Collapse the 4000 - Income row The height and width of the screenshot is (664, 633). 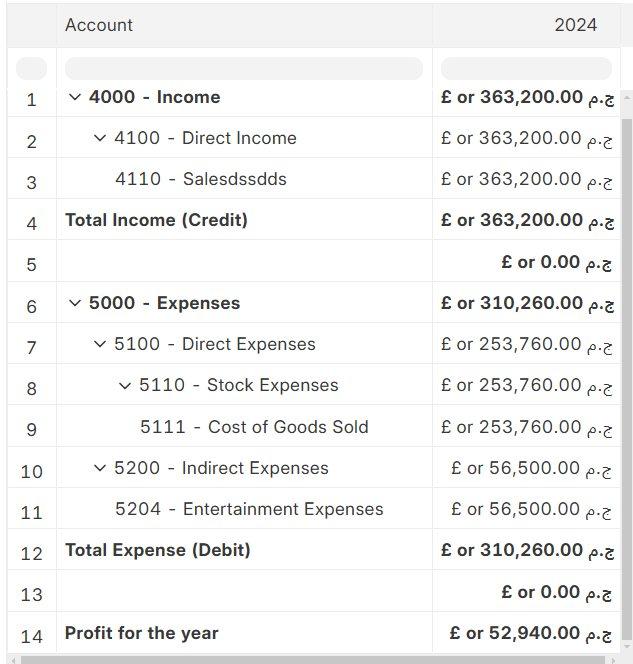[75, 98]
